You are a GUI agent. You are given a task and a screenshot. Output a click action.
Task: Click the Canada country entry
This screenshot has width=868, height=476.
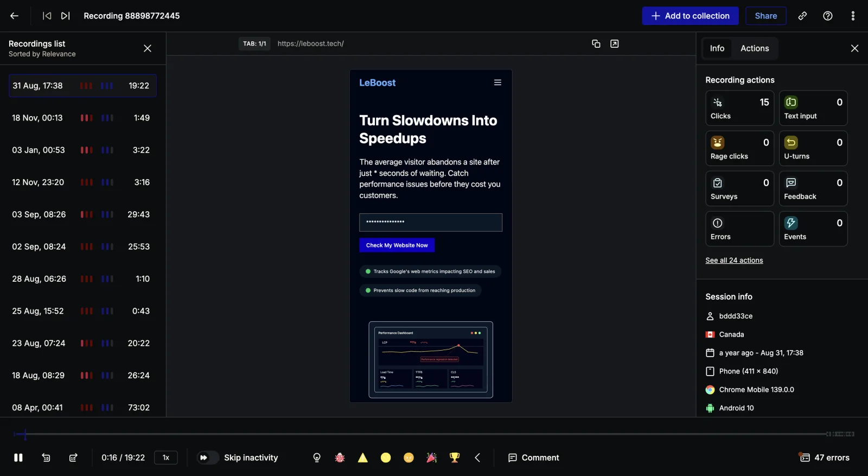pos(731,334)
